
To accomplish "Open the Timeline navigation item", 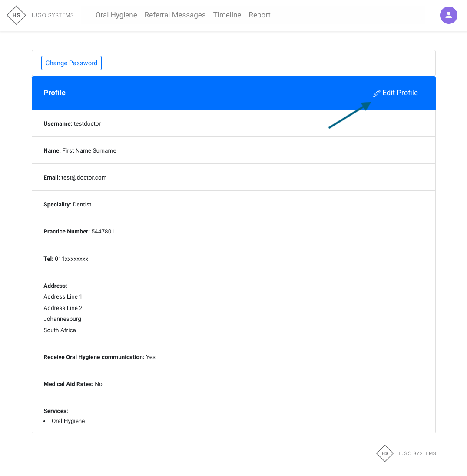I will (x=227, y=15).
